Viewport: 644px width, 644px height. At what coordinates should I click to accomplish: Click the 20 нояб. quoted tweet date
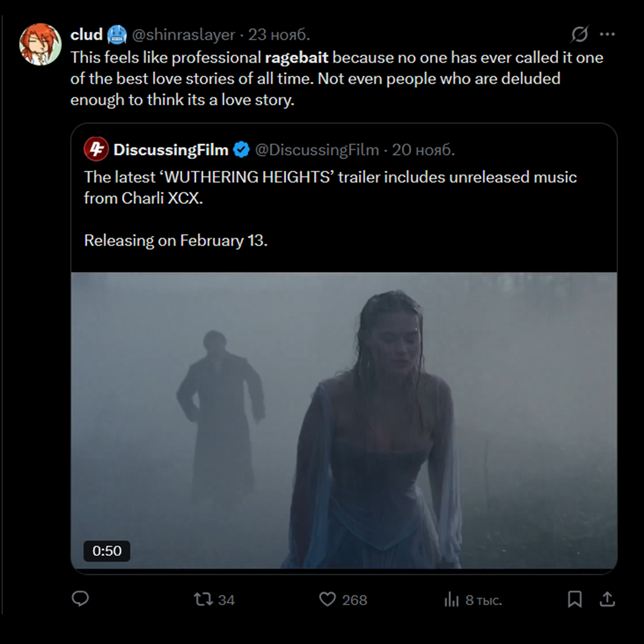[423, 150]
